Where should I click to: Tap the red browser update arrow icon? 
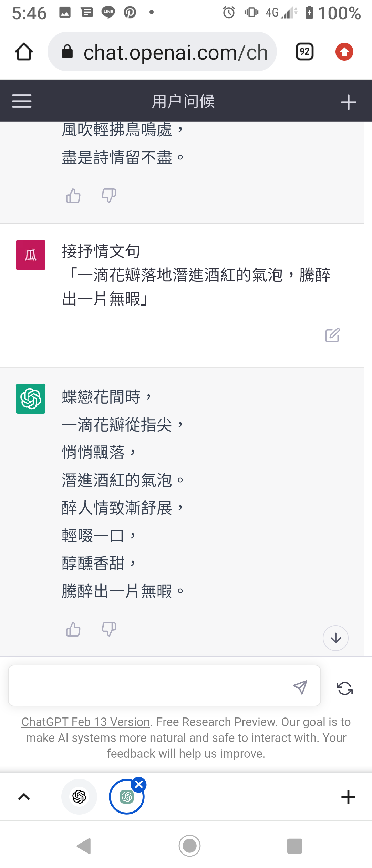click(x=344, y=52)
